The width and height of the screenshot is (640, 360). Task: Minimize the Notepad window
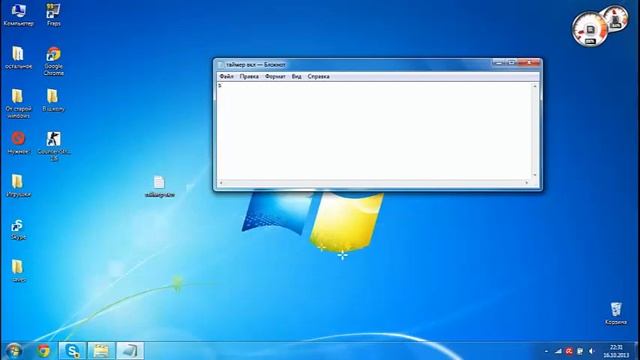pos(499,62)
